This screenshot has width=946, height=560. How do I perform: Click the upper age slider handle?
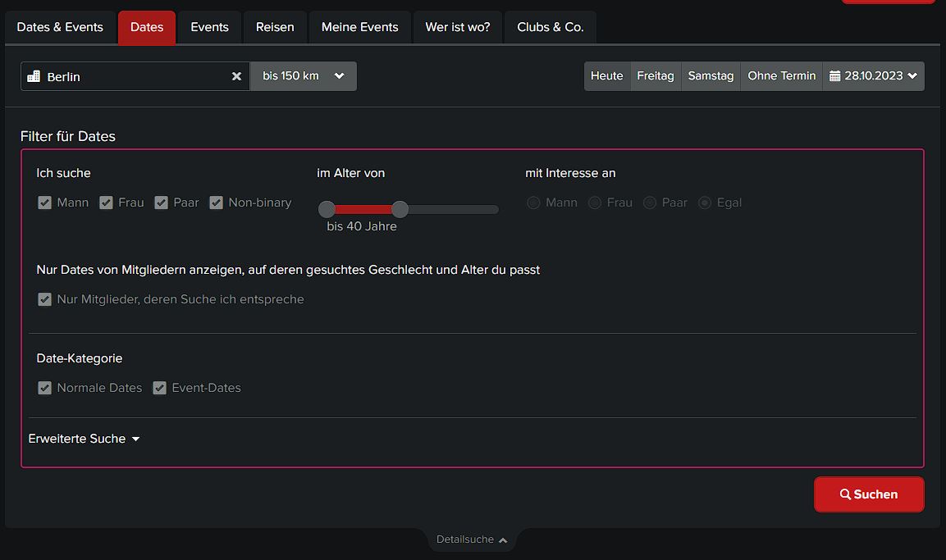[x=400, y=209]
